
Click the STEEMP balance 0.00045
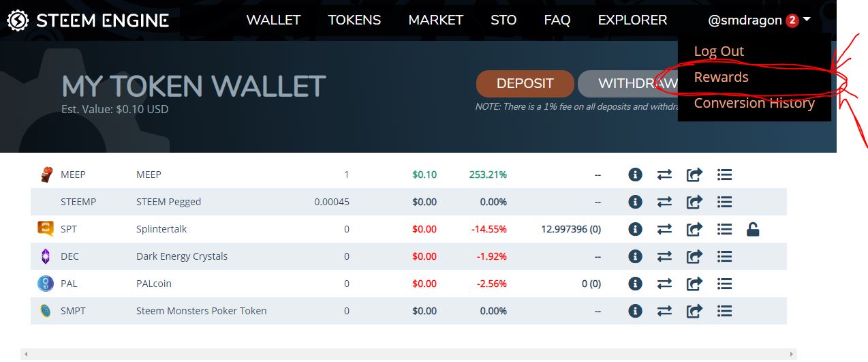tap(332, 202)
